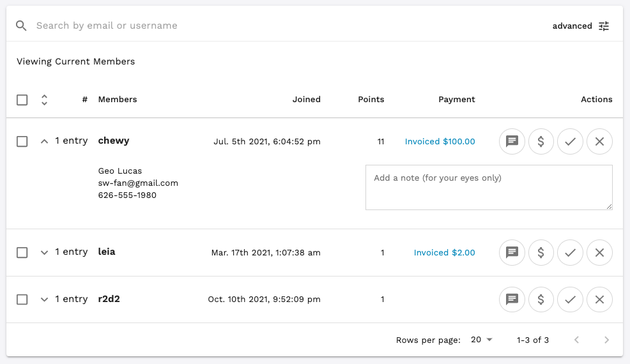Click the dollar payment icon for leia

coord(541,253)
